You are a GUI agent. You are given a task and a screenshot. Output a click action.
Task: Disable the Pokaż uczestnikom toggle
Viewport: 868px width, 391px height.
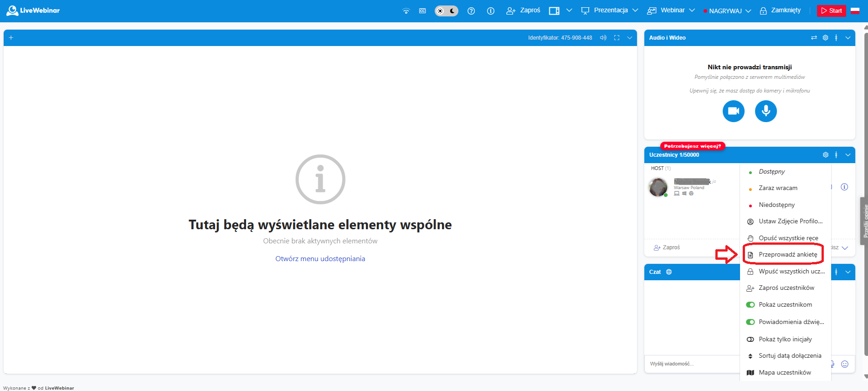pyautogui.click(x=750, y=305)
